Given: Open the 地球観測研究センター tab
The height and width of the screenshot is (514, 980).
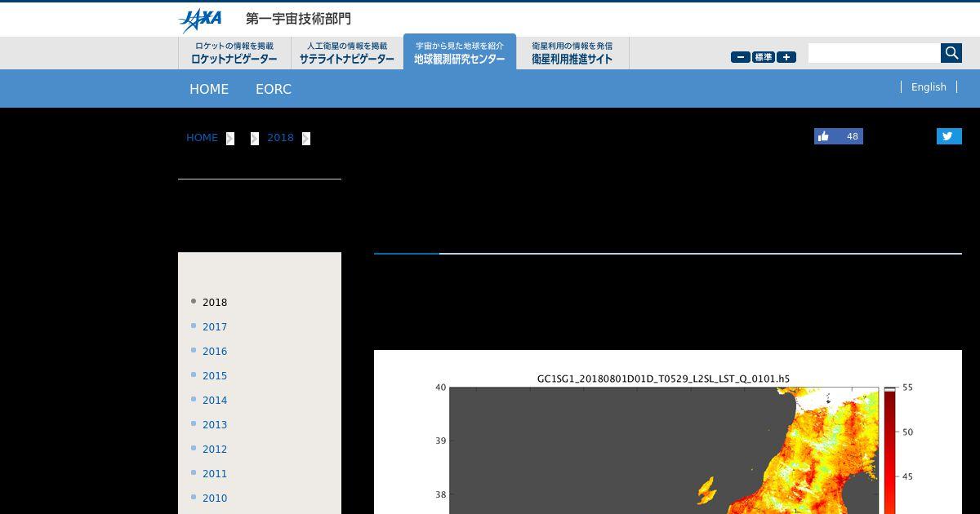Looking at the screenshot, I should pos(460,52).
